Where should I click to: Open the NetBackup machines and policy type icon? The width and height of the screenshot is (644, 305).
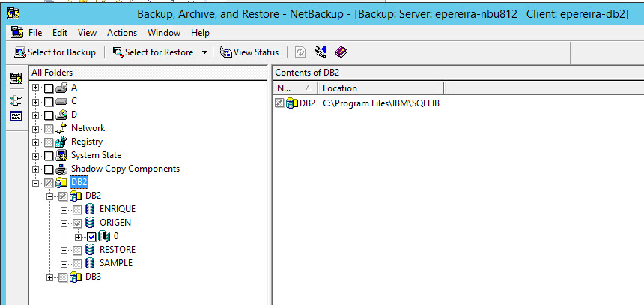coord(321,52)
